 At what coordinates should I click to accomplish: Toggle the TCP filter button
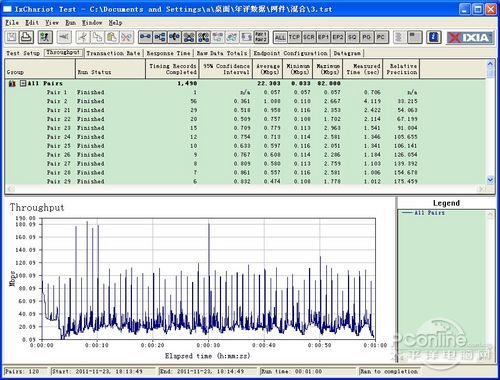294,37
